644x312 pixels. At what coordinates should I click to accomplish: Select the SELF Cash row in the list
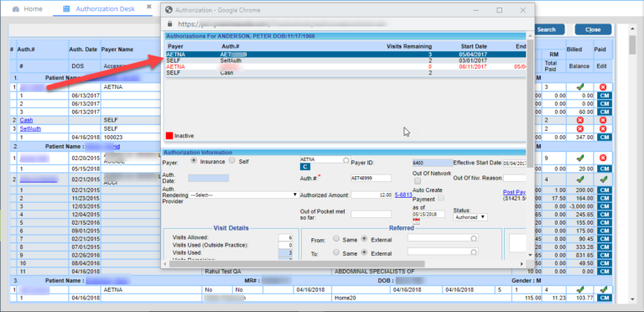[x=345, y=73]
